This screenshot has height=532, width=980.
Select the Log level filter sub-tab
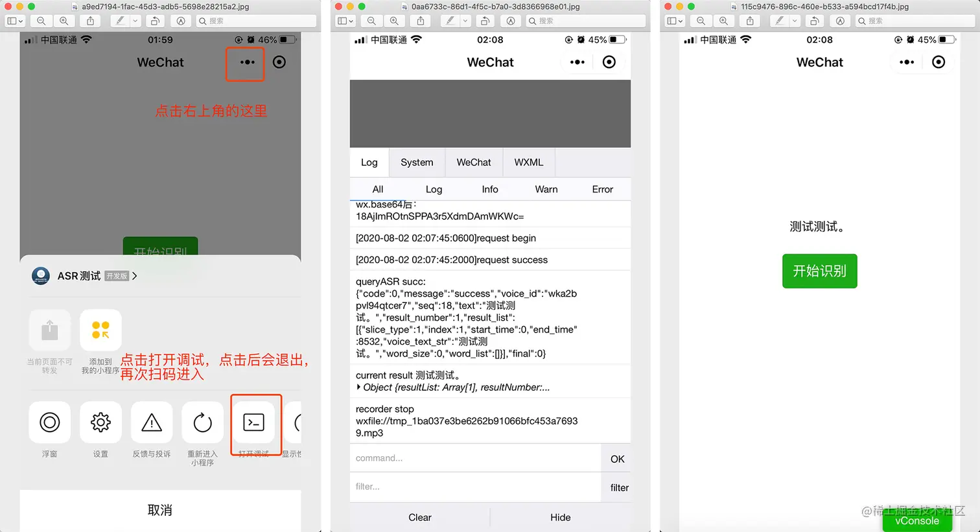tap(434, 189)
